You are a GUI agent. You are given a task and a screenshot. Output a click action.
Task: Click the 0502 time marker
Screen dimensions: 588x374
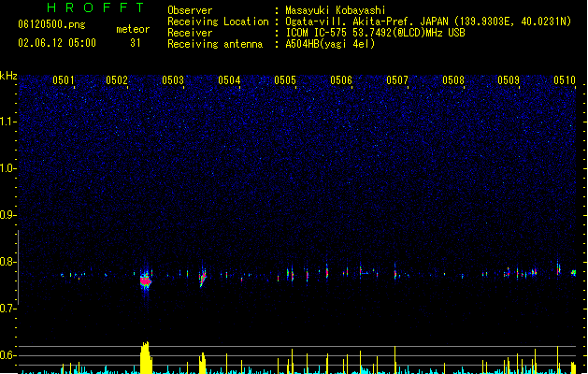pos(117,80)
